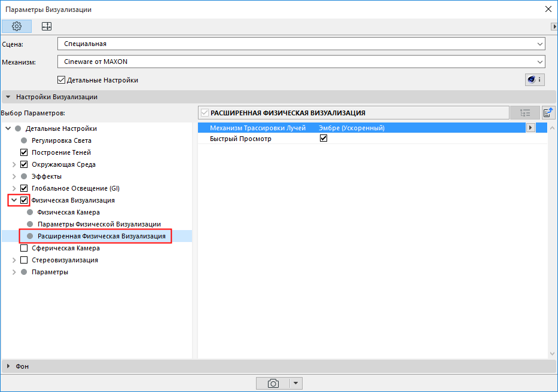The height and width of the screenshot is (392, 558).
Task: Click Детальные Настройки tree label
Action: 61,128
